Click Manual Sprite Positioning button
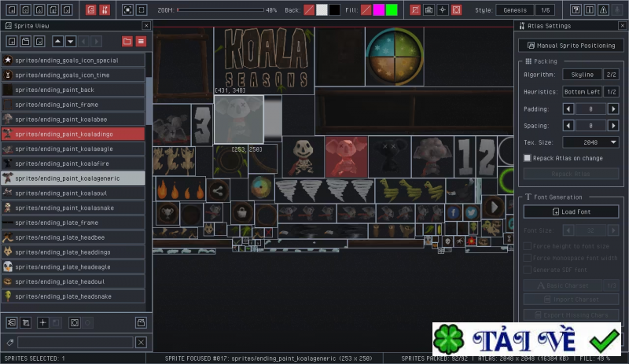 click(571, 46)
